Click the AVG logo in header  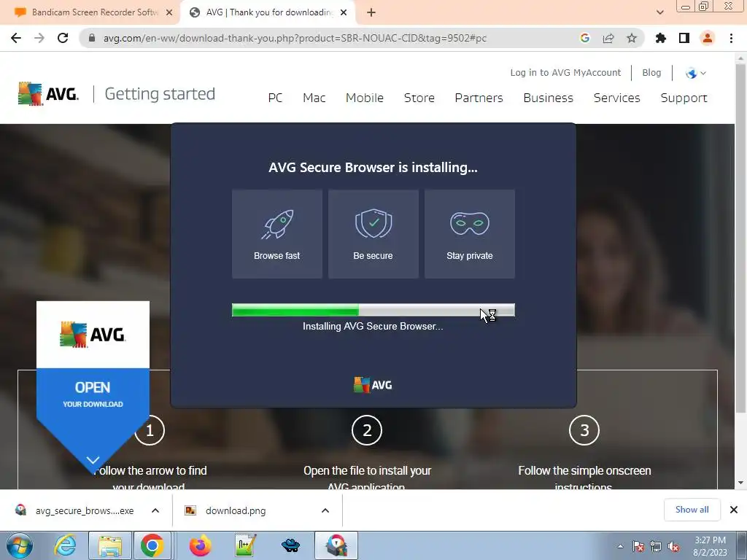tap(48, 94)
